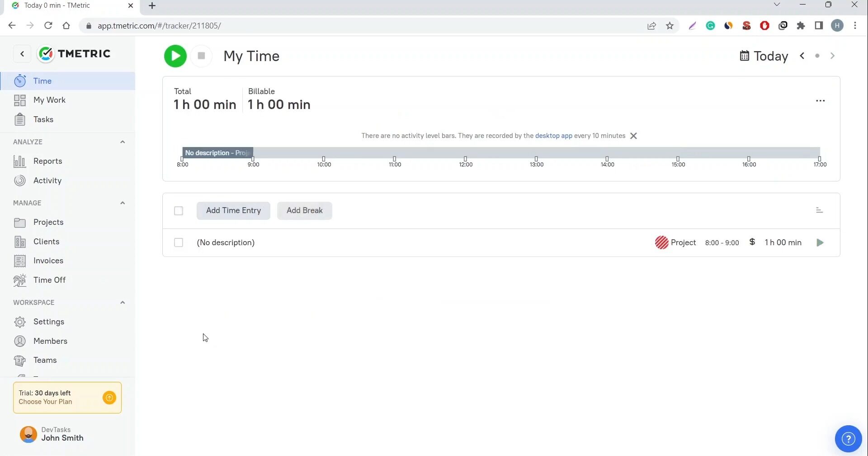868x456 pixels.
Task: Open the desktop app link
Action: pyautogui.click(x=554, y=135)
